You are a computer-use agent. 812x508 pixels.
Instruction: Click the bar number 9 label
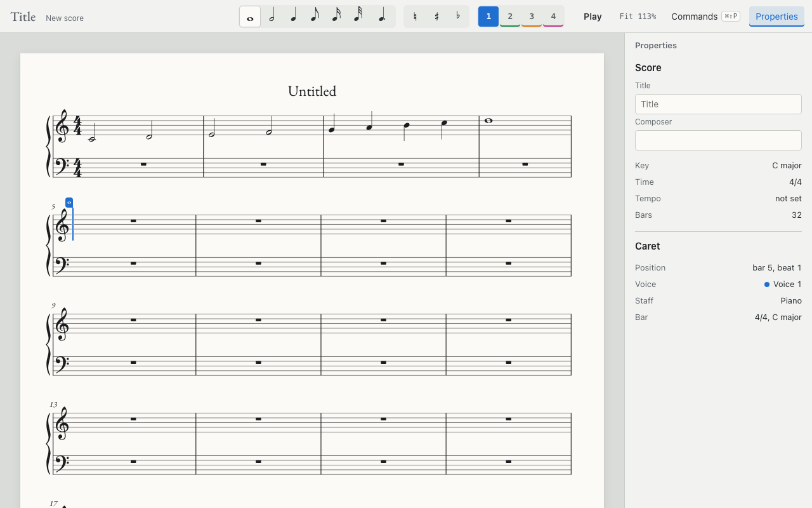(x=54, y=305)
